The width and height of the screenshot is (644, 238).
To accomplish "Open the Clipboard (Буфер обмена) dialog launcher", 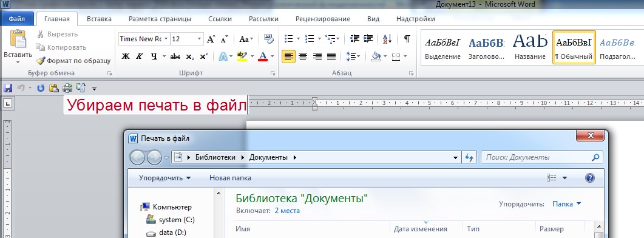I will [110, 73].
